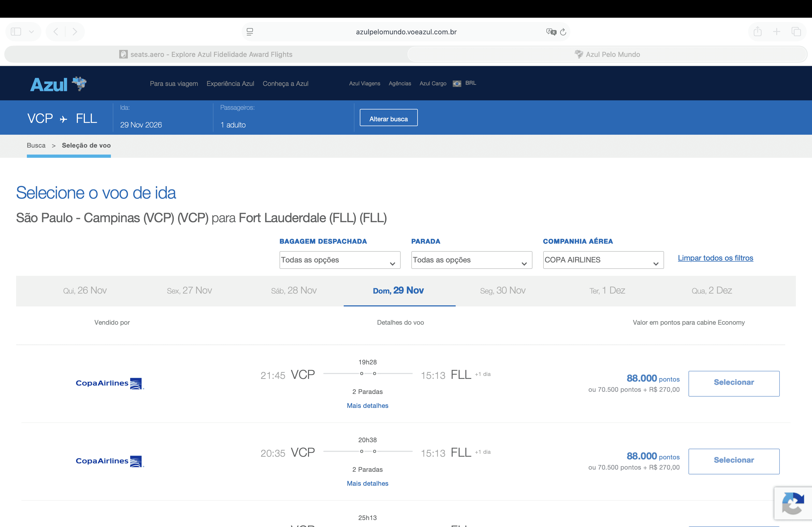
Task: Expand the Companhia Aérea dropdown
Action: pos(603,260)
